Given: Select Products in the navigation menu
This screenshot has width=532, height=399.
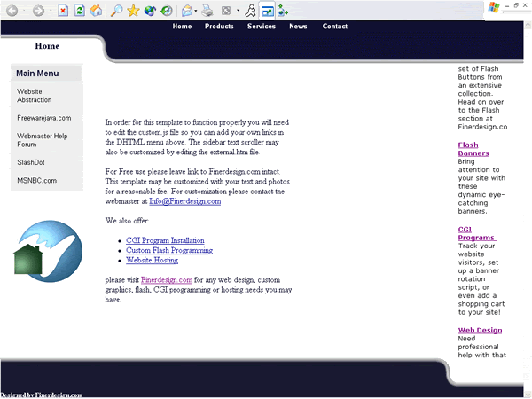Looking at the screenshot, I should coord(219,27).
